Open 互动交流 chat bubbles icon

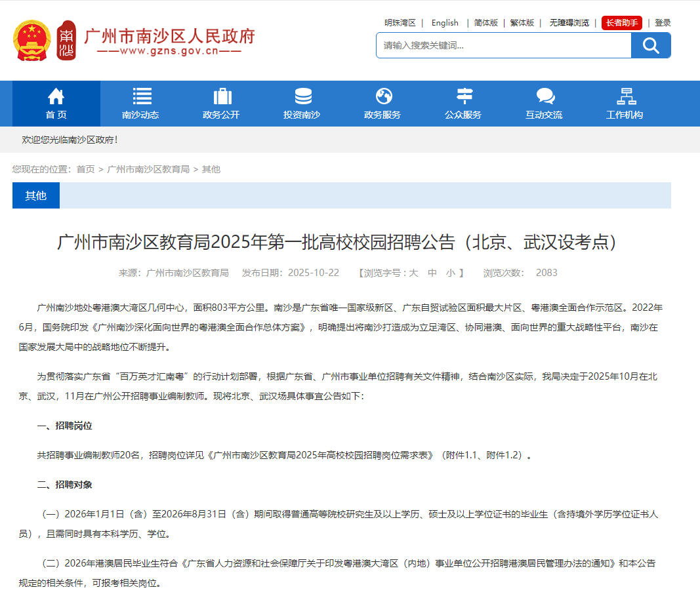pos(545,96)
